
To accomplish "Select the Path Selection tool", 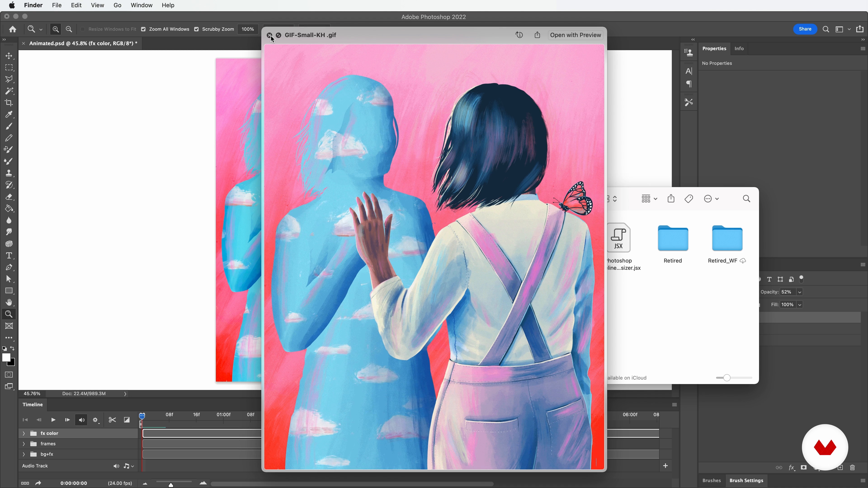I will (9, 279).
